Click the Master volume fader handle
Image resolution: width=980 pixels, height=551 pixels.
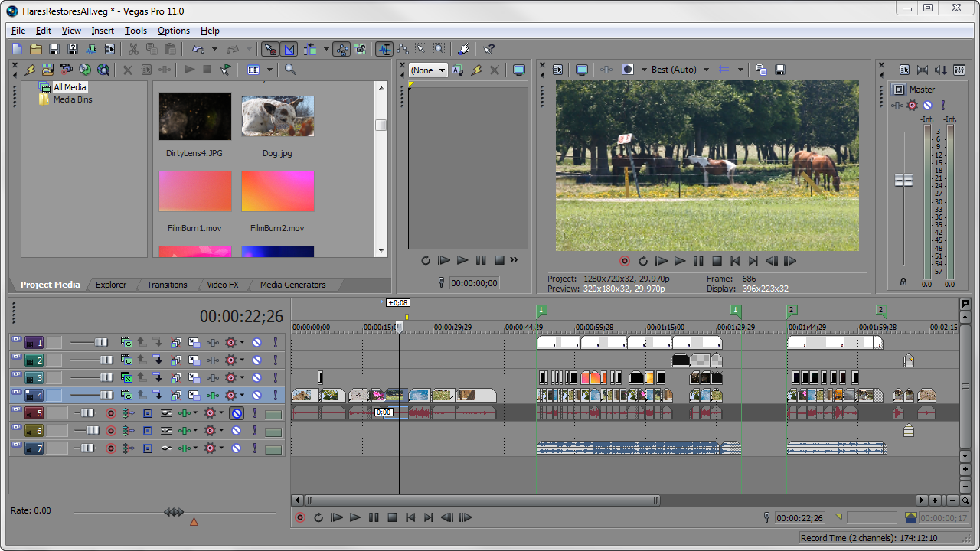click(x=904, y=180)
